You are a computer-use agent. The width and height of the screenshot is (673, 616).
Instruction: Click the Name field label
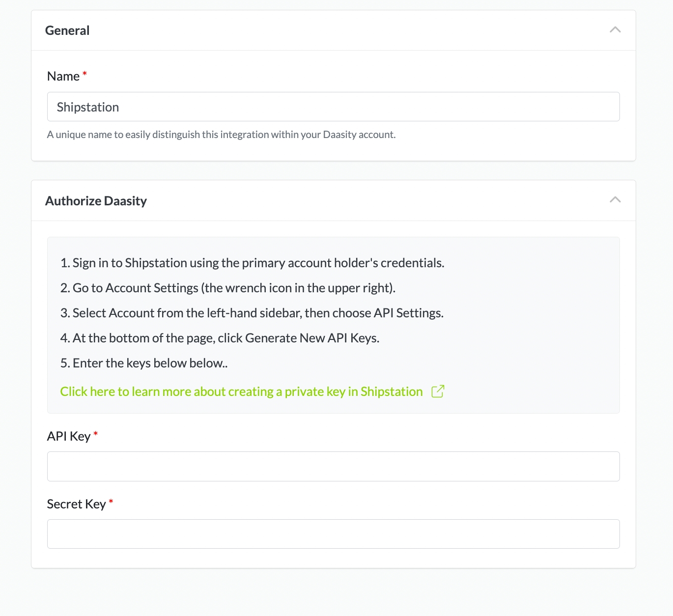[63, 76]
